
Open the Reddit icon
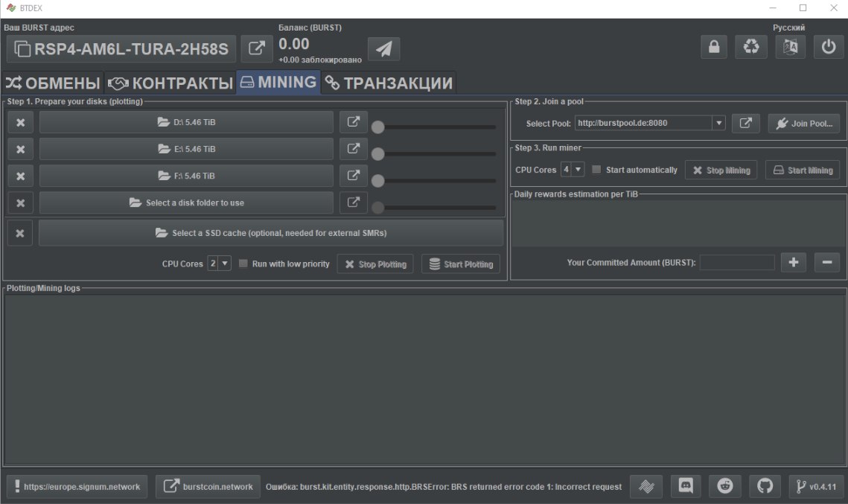[725, 487]
